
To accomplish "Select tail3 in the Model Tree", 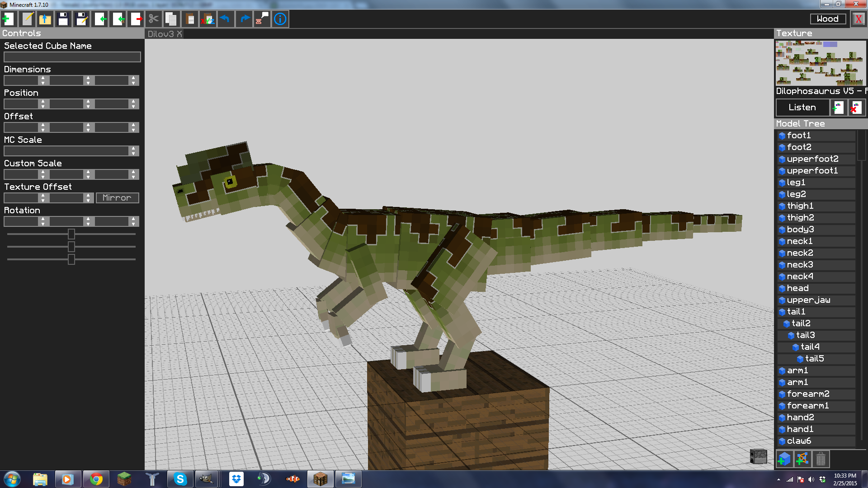I will click(816, 335).
